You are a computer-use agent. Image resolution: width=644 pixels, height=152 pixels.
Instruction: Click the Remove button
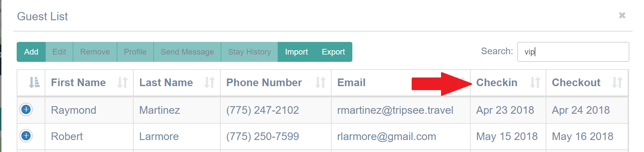95,52
